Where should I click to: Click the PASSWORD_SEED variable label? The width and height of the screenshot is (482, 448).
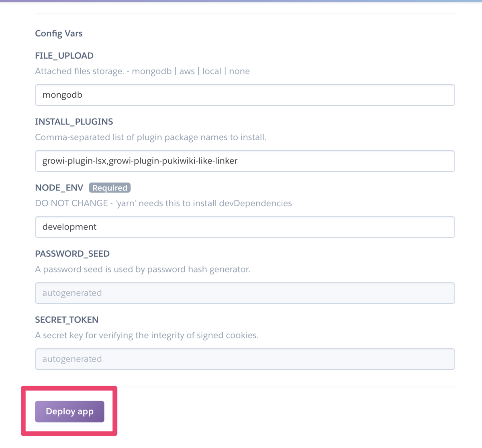pyautogui.click(x=72, y=254)
